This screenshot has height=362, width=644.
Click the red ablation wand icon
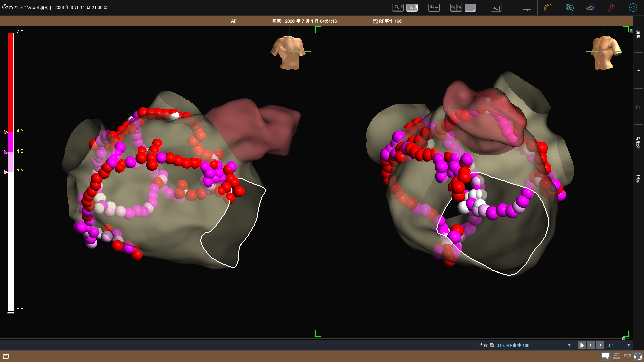tap(611, 7)
